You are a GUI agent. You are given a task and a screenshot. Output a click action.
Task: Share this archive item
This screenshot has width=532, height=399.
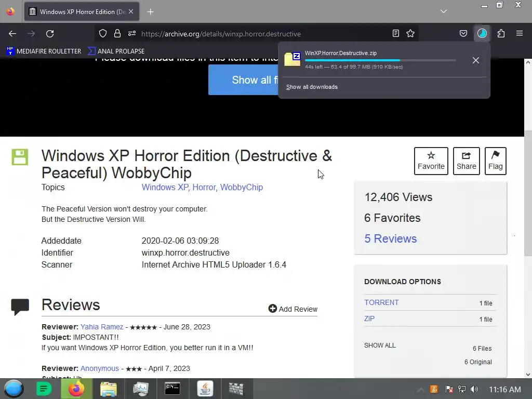[467, 161]
